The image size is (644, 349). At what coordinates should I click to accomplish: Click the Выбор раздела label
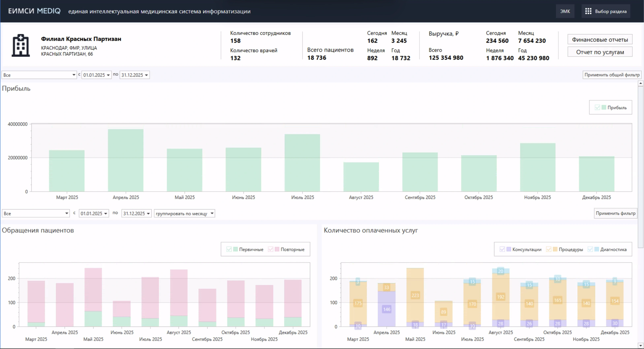(x=611, y=11)
